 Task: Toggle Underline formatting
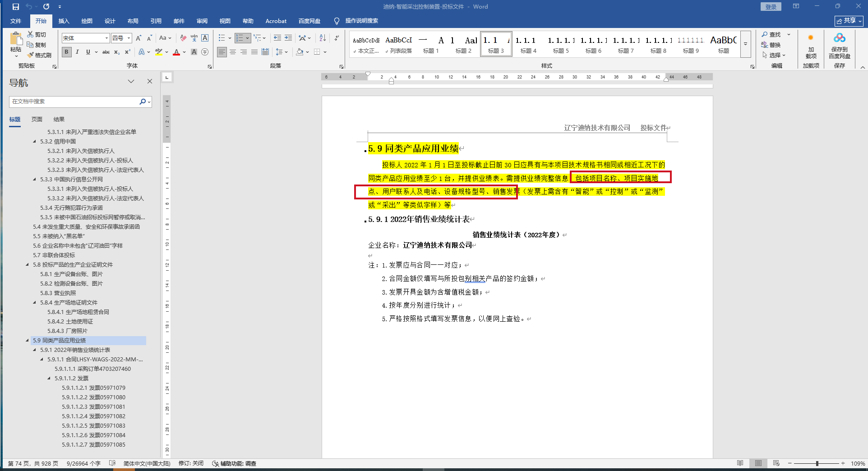coord(88,52)
